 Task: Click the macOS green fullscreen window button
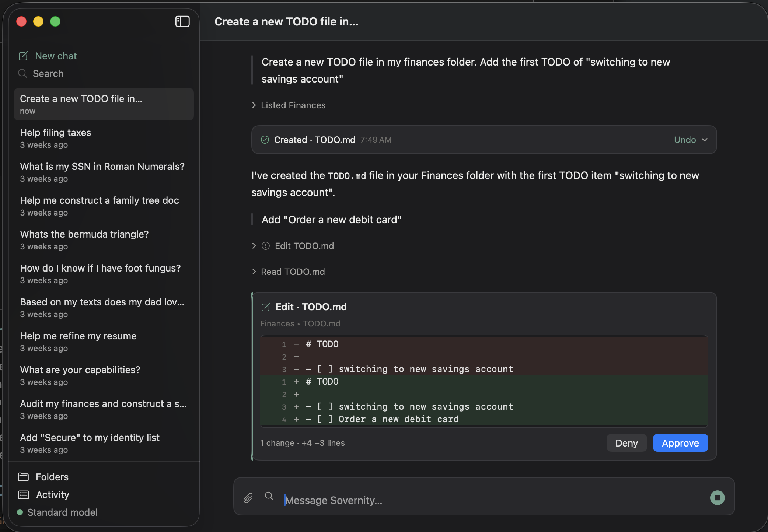tap(55, 21)
